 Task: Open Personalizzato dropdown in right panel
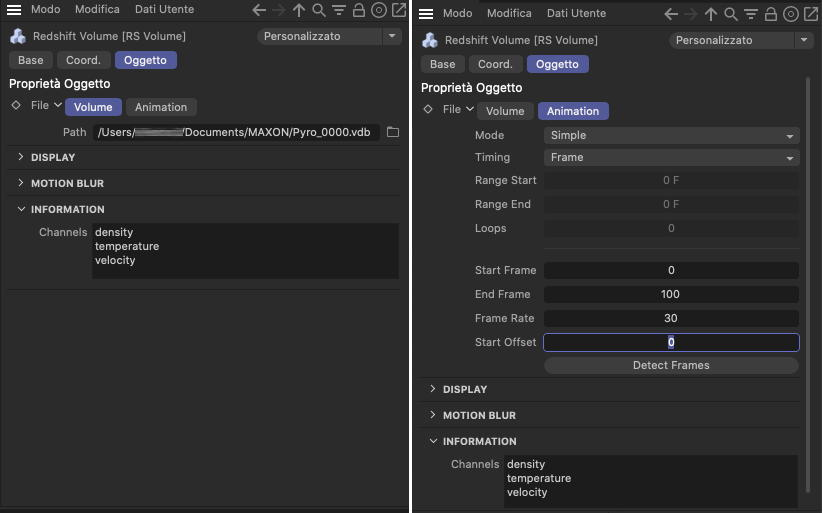click(x=742, y=40)
